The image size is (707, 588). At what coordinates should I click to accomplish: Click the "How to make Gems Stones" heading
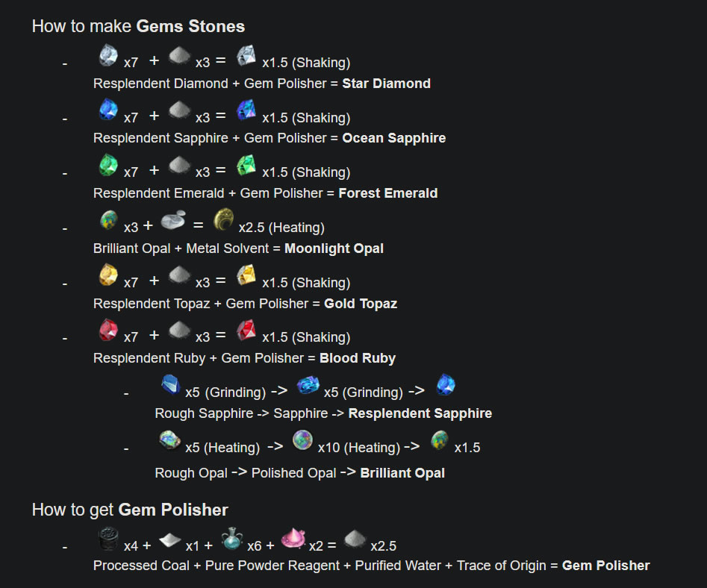pyautogui.click(x=138, y=27)
